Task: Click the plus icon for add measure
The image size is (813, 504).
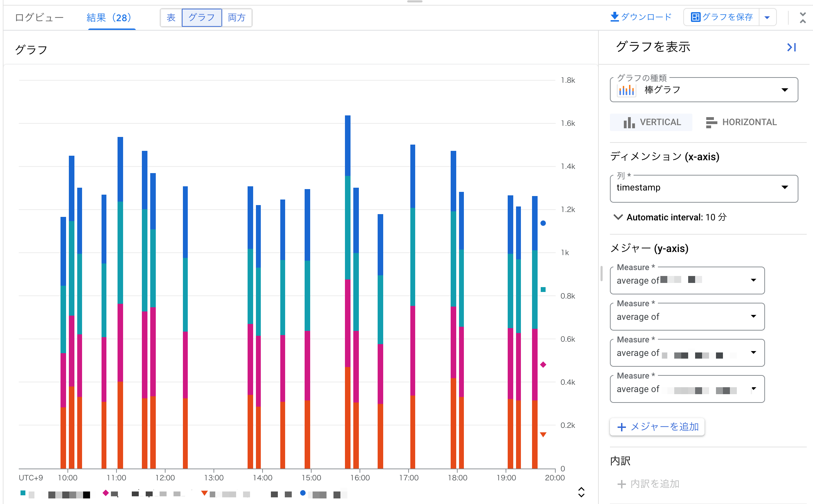Action: pos(621,427)
